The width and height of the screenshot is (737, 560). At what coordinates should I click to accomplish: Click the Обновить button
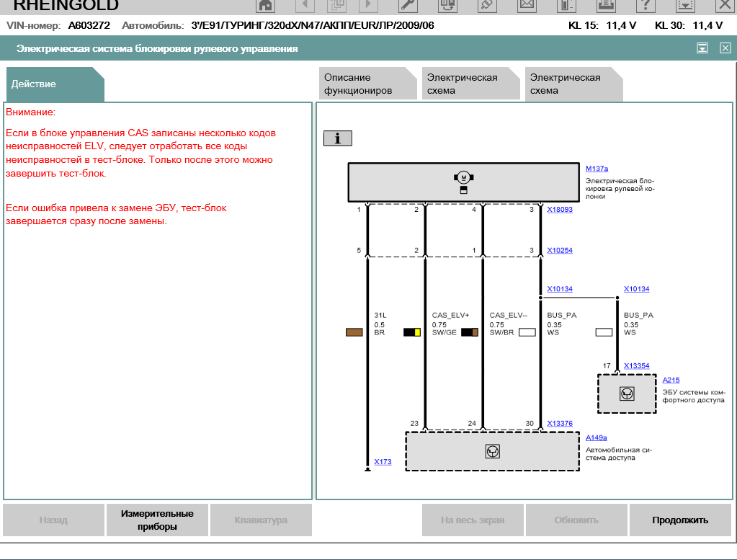[577, 520]
